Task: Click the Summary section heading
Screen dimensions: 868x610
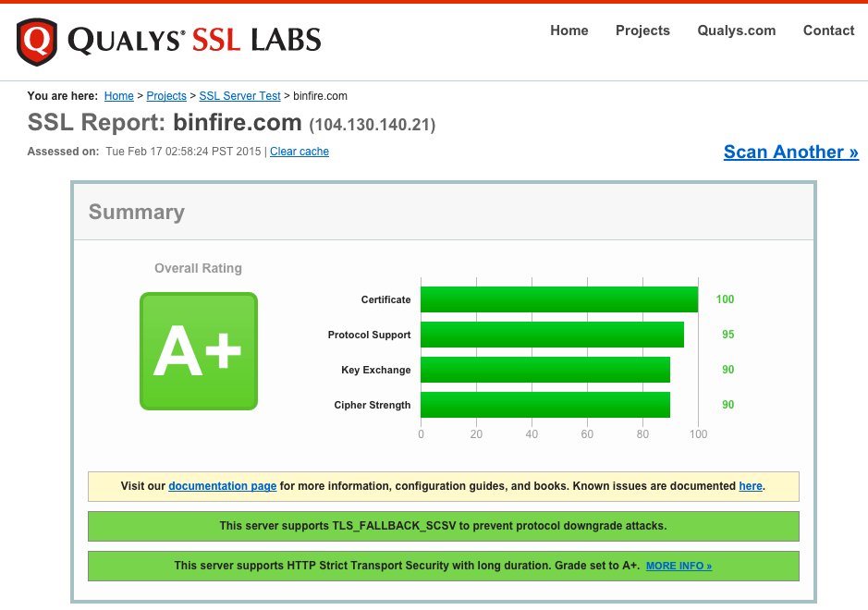Action: [137, 212]
